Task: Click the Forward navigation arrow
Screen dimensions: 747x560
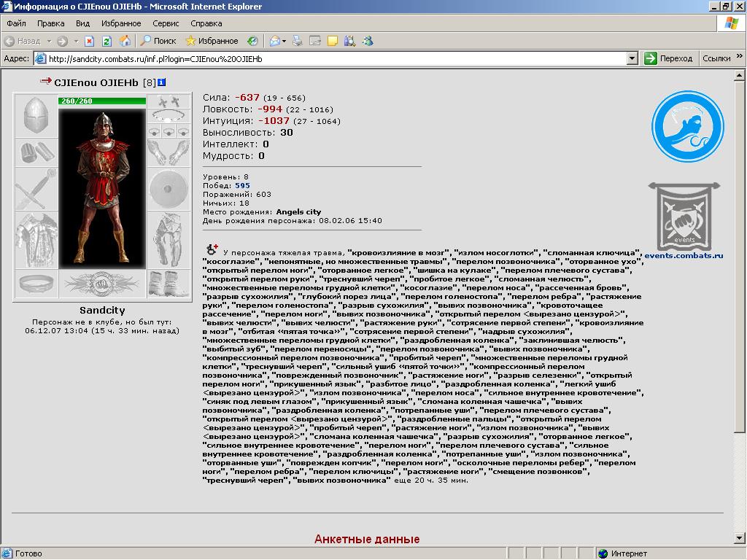Action: click(62, 41)
